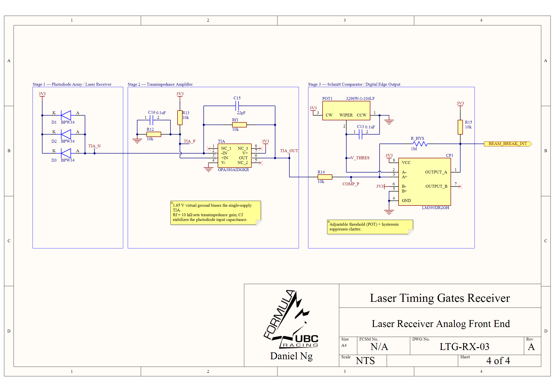Click the COMP_P net label
This screenshot has height=392, width=555.
click(x=351, y=184)
